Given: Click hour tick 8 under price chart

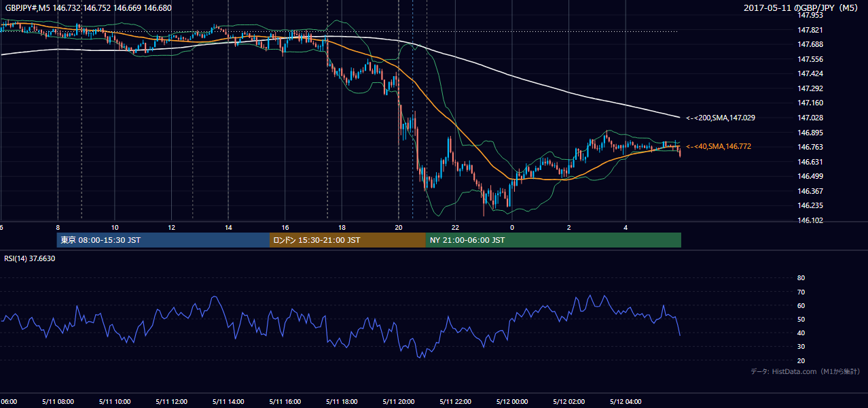Looking at the screenshot, I should (x=58, y=227).
